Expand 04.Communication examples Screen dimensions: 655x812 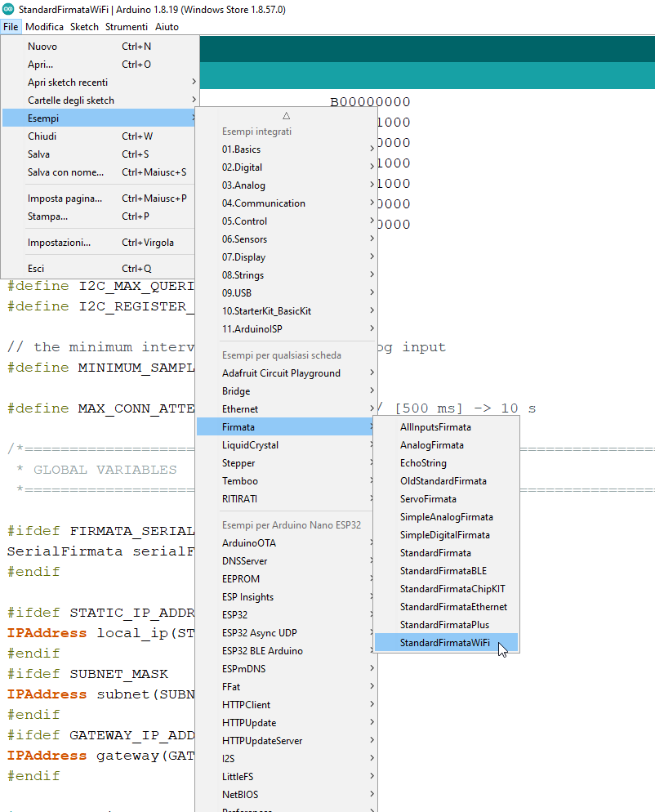[287, 203]
